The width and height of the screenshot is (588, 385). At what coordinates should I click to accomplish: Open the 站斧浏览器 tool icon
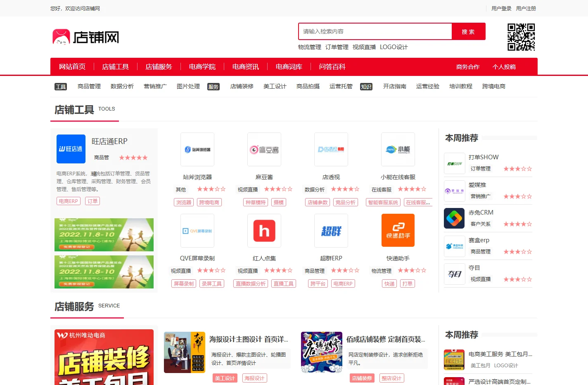197,149
